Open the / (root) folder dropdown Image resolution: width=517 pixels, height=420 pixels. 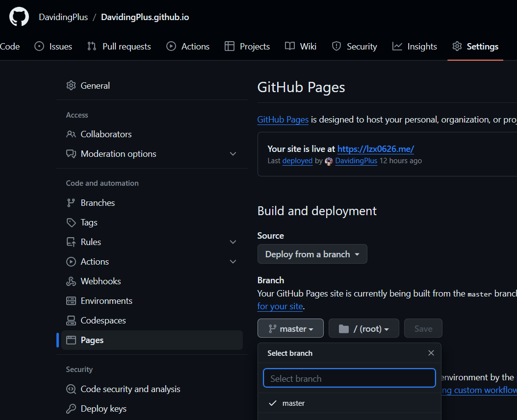click(x=363, y=328)
